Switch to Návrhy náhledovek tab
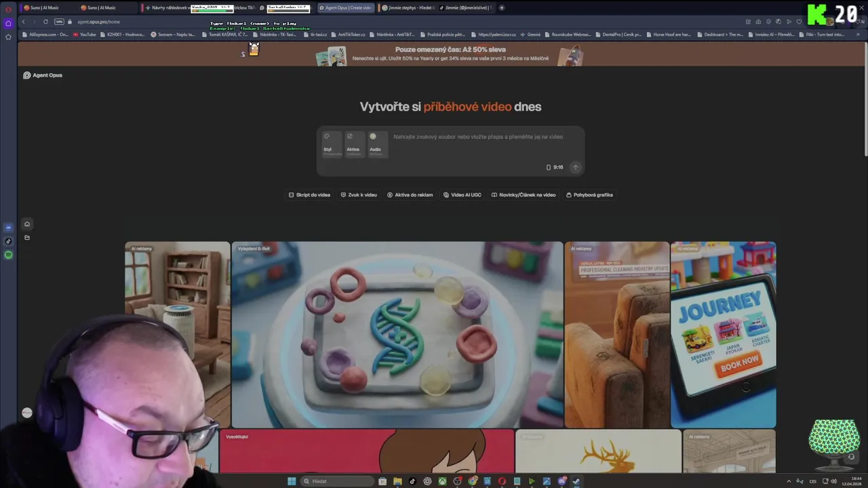868x488 pixels. coord(166,7)
